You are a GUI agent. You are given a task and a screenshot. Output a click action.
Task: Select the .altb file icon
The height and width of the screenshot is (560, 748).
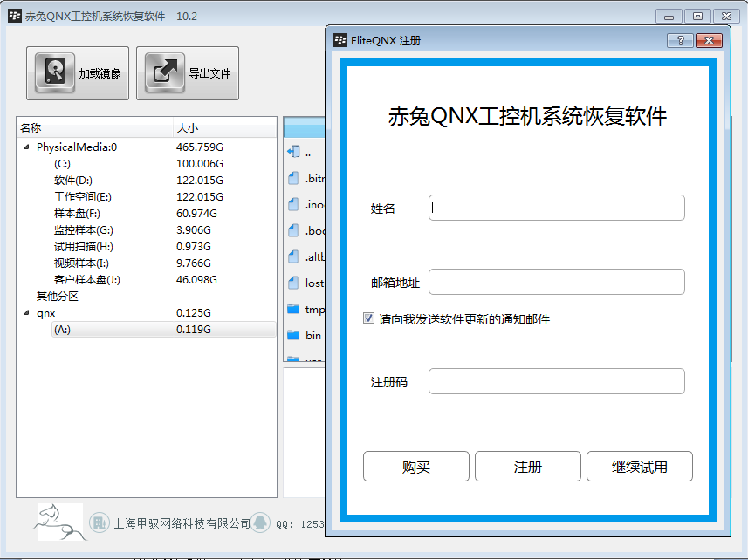(x=293, y=257)
